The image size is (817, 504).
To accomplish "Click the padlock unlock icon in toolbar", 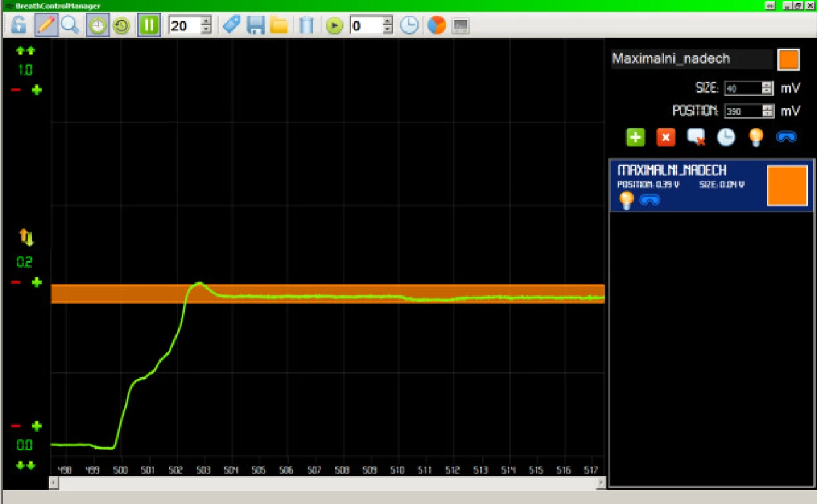I will (19, 25).
